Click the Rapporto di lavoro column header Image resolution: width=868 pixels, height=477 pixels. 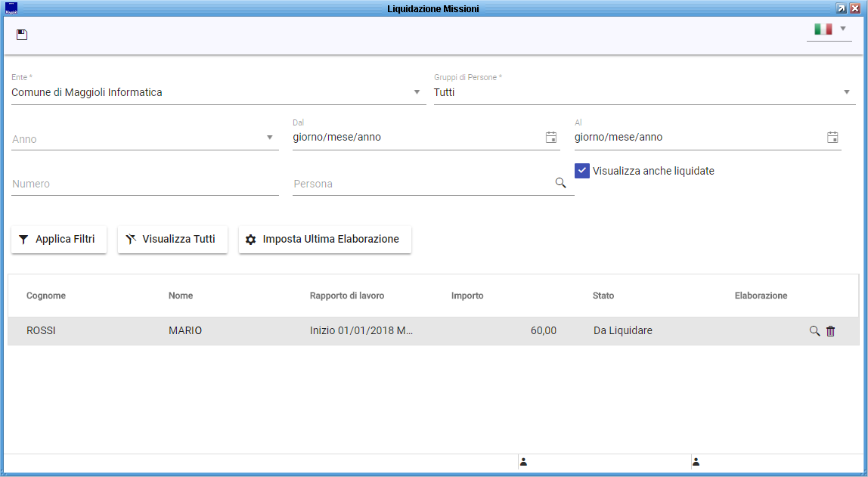[x=347, y=296]
